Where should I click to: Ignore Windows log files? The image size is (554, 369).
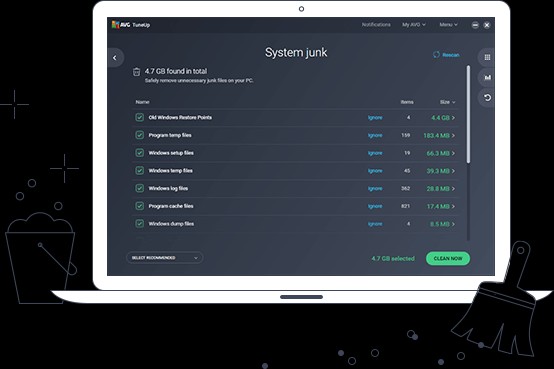point(375,188)
